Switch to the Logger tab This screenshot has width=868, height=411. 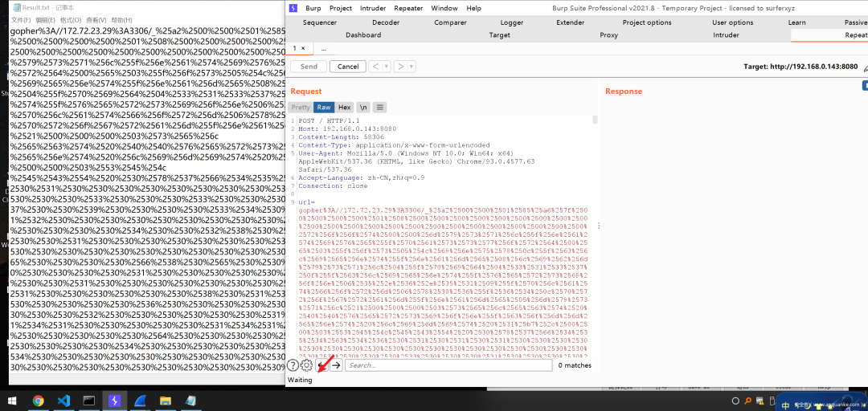coord(512,22)
